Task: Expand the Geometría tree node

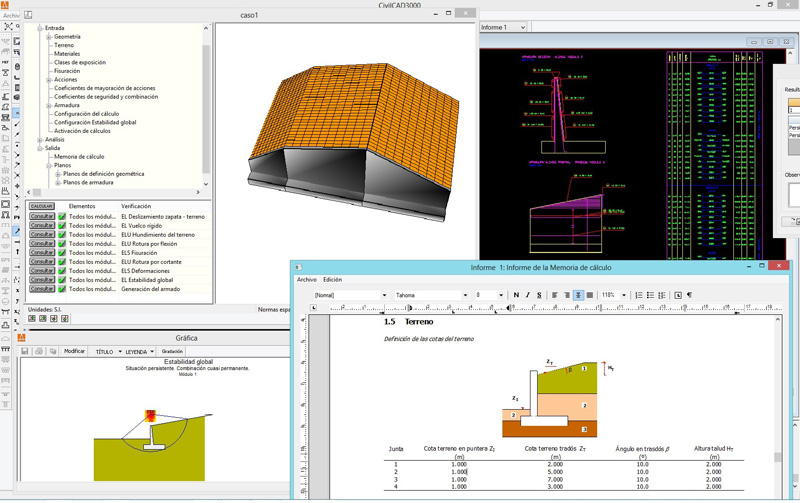Action: [x=47, y=37]
